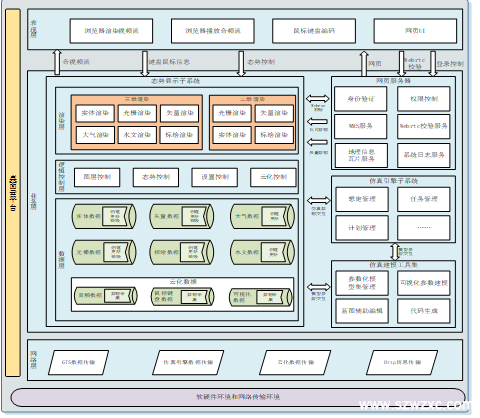Click the 三维渲染 group heading
Screen dimensions: 480x418
[137, 99]
